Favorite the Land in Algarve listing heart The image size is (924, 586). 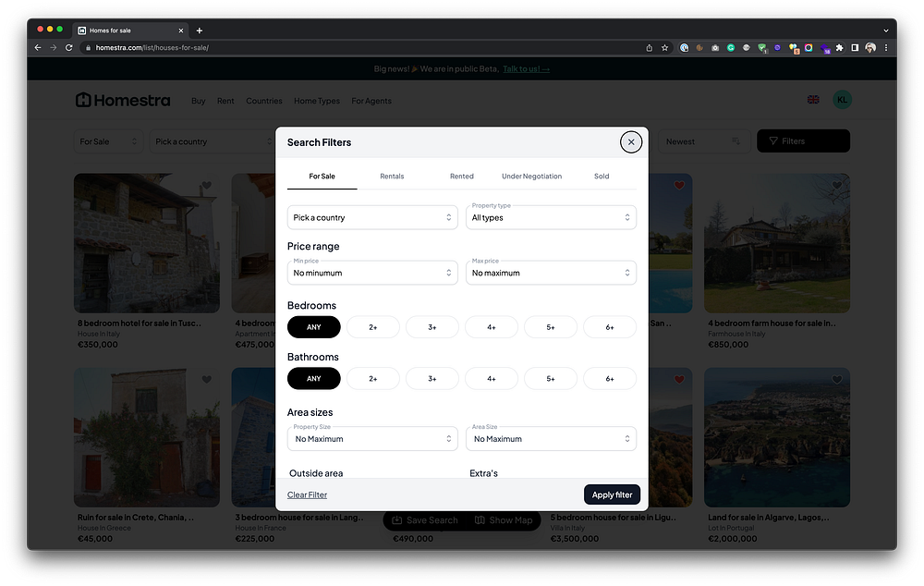[837, 380]
